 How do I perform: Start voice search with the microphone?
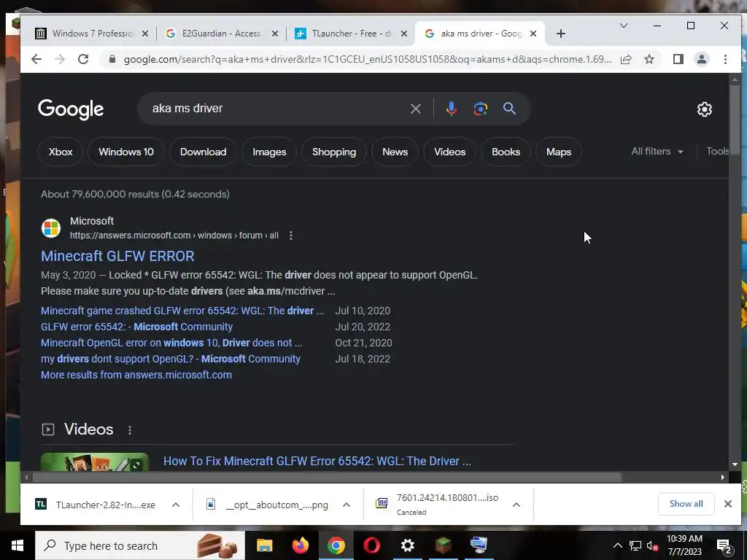[451, 109]
